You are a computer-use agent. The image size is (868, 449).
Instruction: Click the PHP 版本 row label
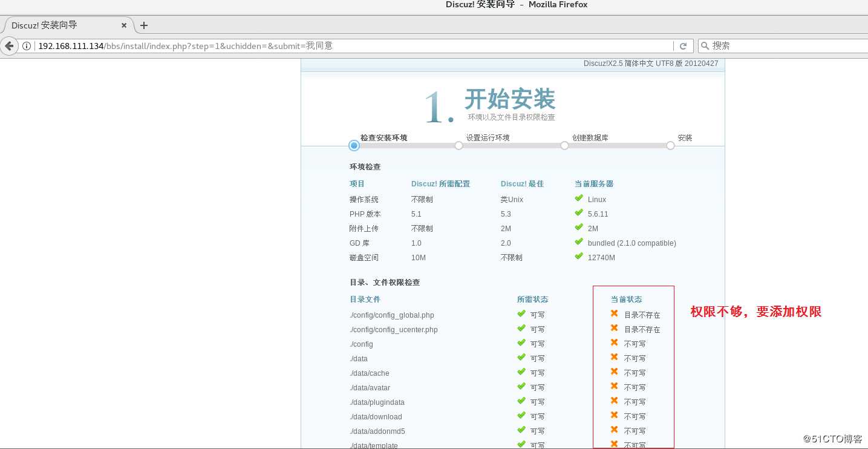pos(365,214)
